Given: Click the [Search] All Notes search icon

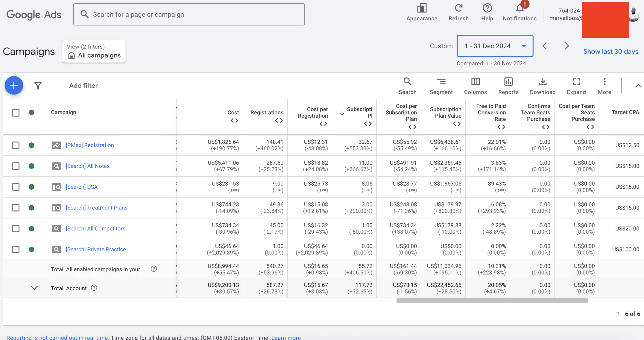Looking at the screenshot, I should pos(56,166).
